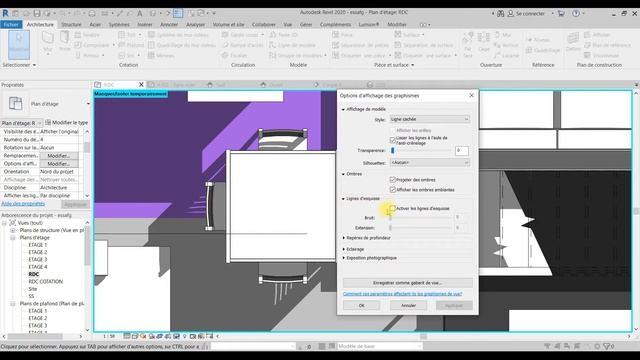
Task: Click the selection filter funnel in status bar
Action: tap(607, 346)
